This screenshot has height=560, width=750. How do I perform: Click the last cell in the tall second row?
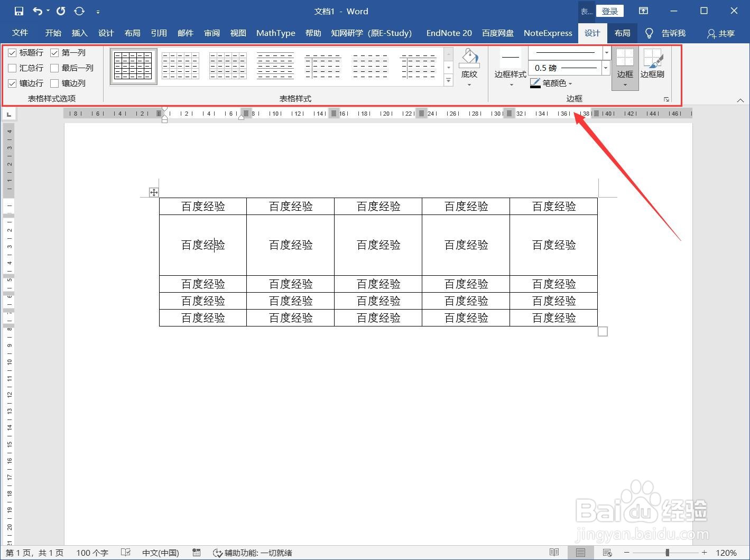coord(553,245)
